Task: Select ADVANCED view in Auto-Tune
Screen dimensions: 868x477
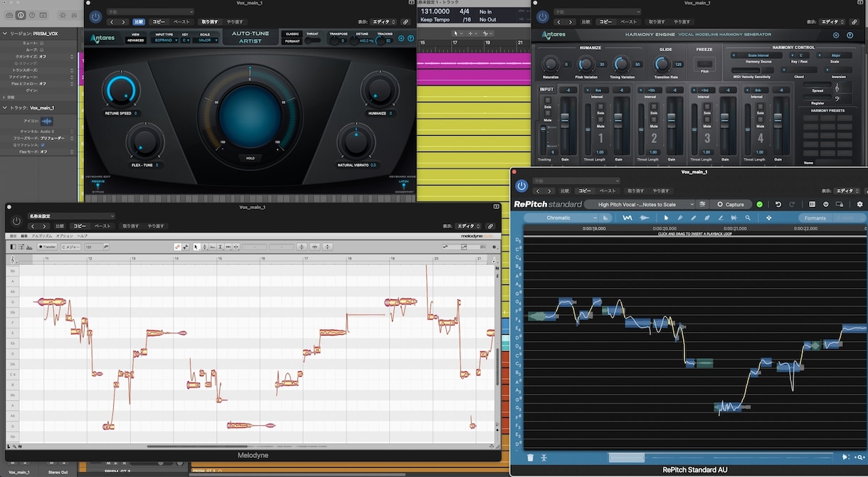Action: pyautogui.click(x=135, y=41)
